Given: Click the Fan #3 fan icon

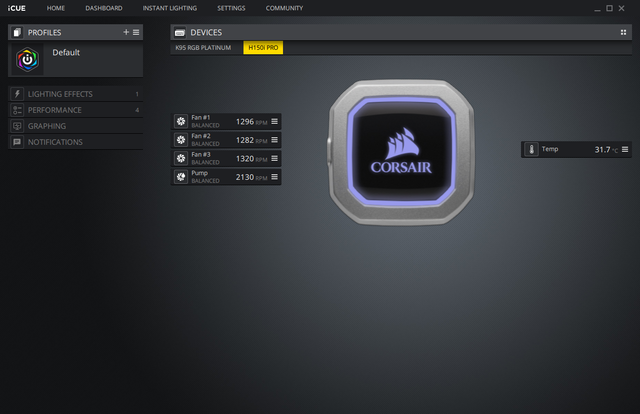Looking at the screenshot, I should tap(181, 158).
